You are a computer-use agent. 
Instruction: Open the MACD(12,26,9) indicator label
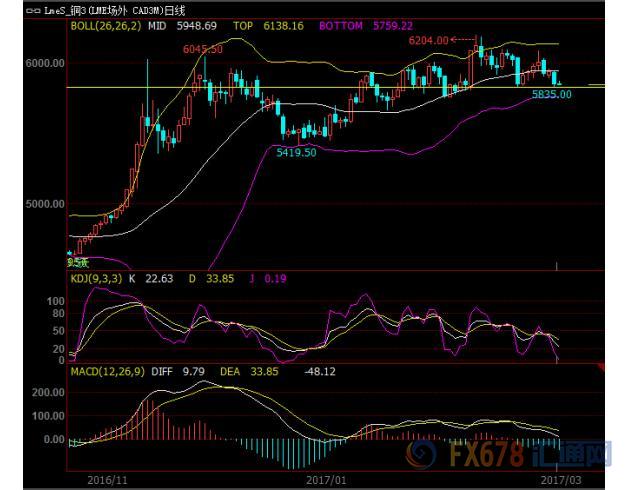click(x=108, y=372)
